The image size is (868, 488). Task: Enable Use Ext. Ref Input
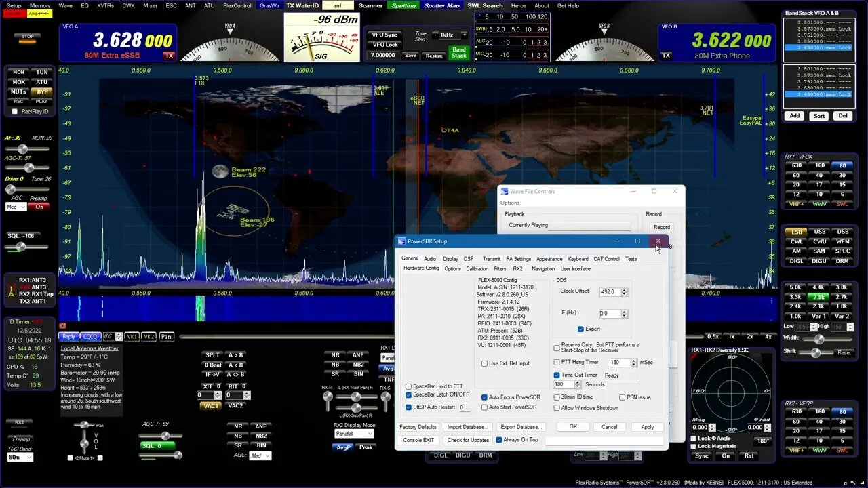(484, 363)
